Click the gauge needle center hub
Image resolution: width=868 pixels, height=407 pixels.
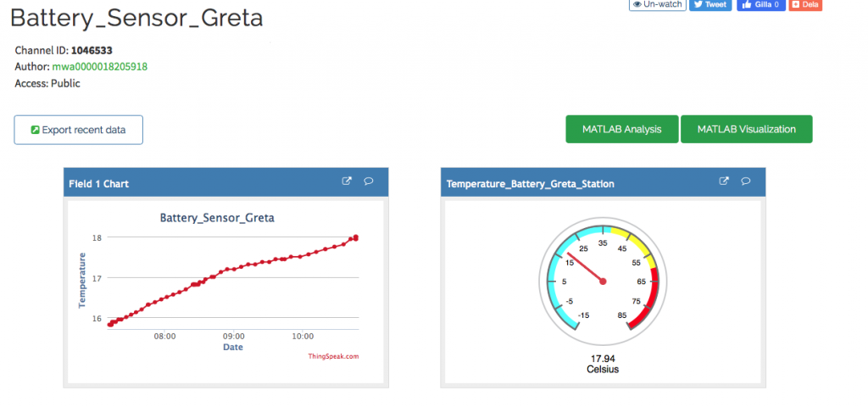click(604, 282)
